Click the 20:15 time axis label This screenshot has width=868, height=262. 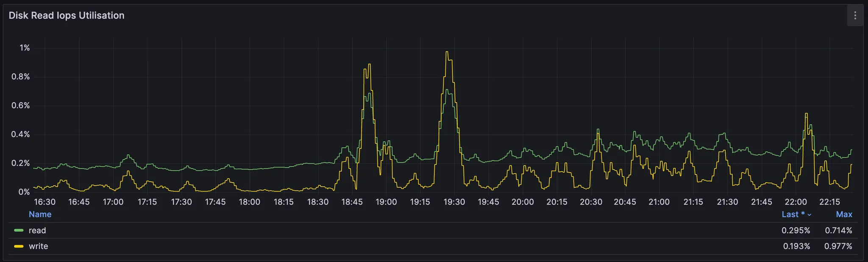[x=557, y=202]
